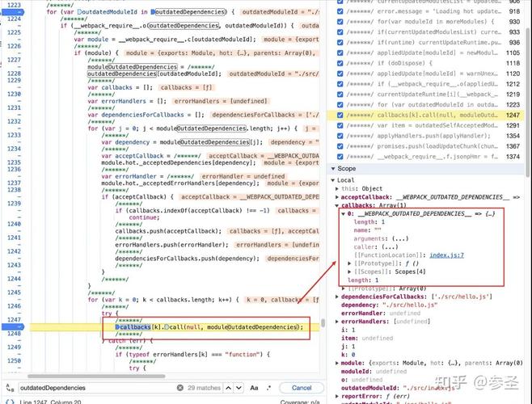Jump to next search match
This screenshot has height=404, width=532.
(239, 388)
